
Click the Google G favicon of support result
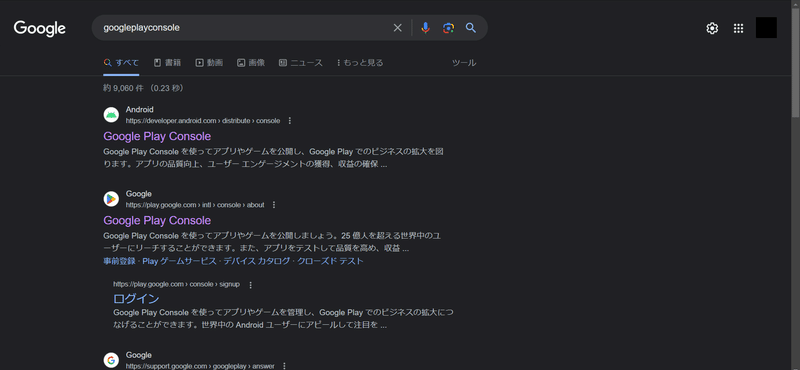click(111, 360)
